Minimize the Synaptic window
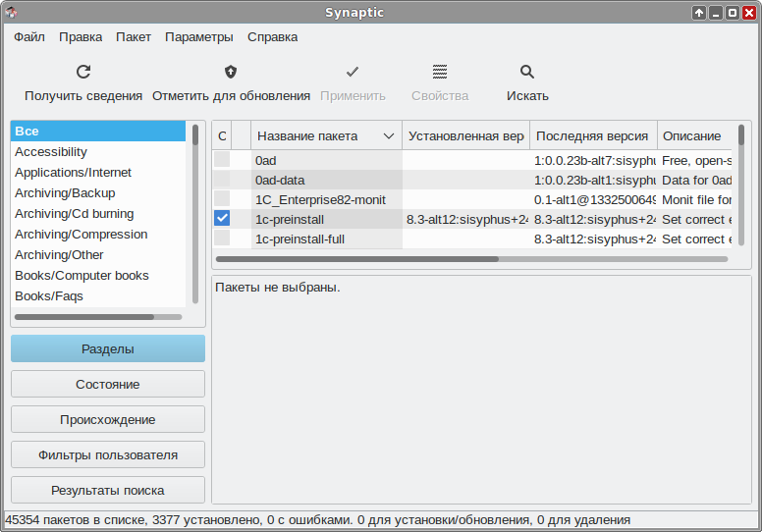 click(716, 13)
